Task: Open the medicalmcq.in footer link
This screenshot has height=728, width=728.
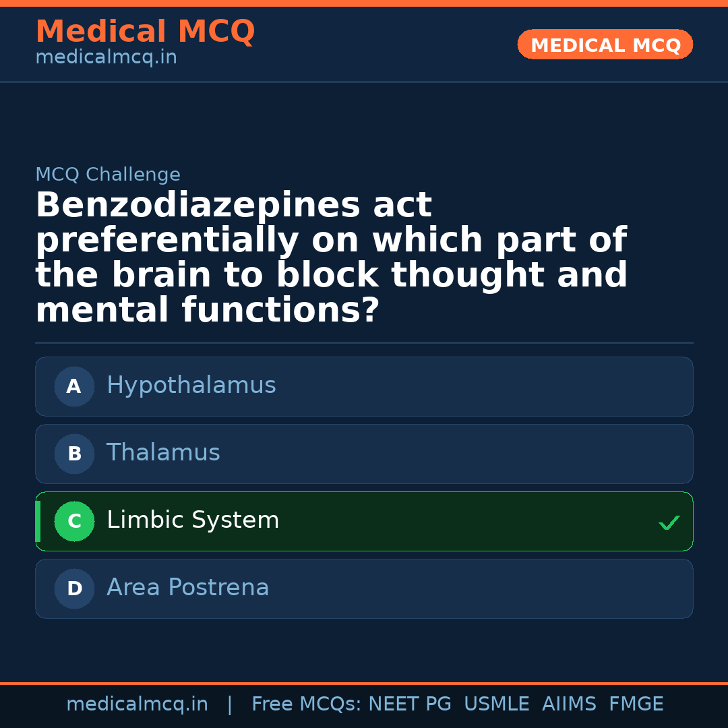Action: (137, 704)
